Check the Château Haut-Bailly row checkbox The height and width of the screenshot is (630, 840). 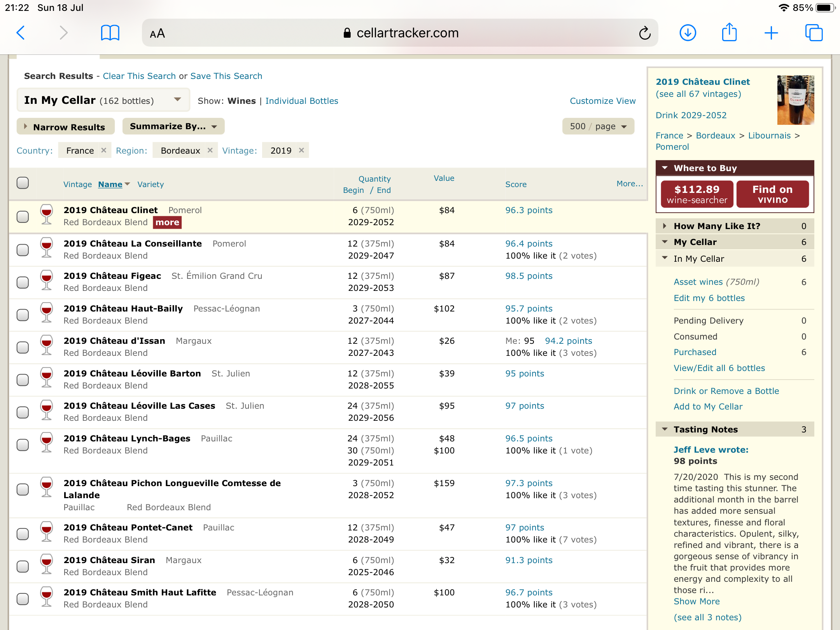(23, 315)
